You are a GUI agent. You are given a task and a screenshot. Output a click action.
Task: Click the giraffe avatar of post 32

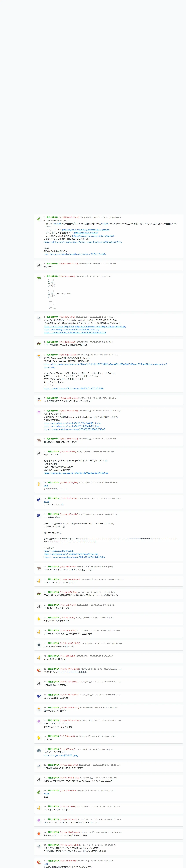(39, 808)
